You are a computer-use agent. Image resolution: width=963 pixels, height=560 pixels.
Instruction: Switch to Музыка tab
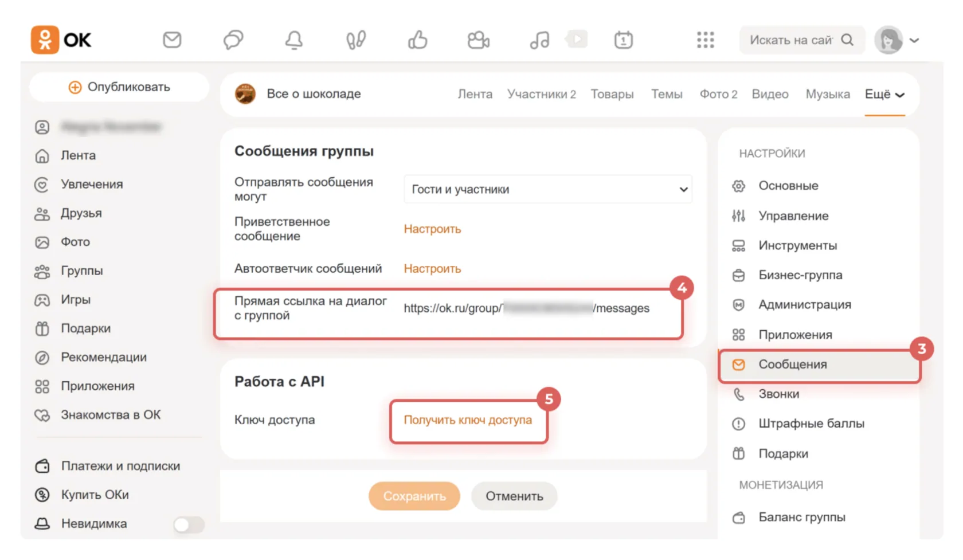(828, 94)
